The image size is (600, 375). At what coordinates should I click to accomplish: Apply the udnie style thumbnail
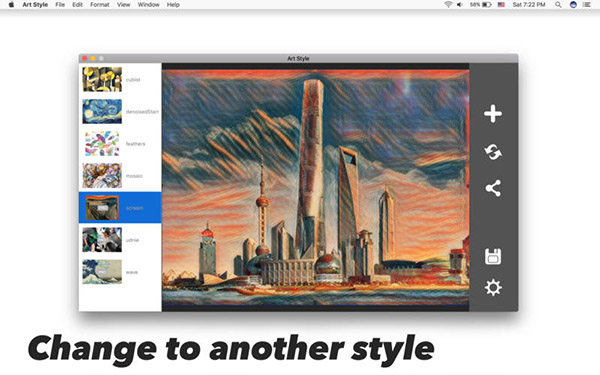point(102,240)
